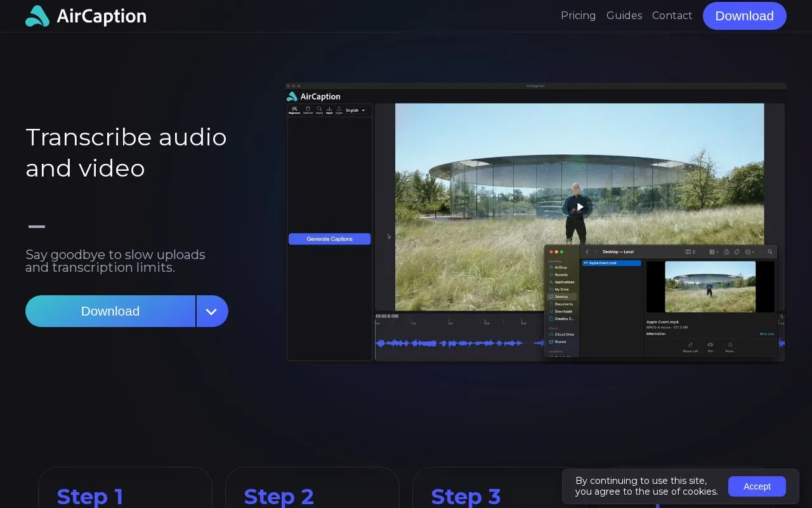Click the AirCaption logo in the site header

[86, 16]
